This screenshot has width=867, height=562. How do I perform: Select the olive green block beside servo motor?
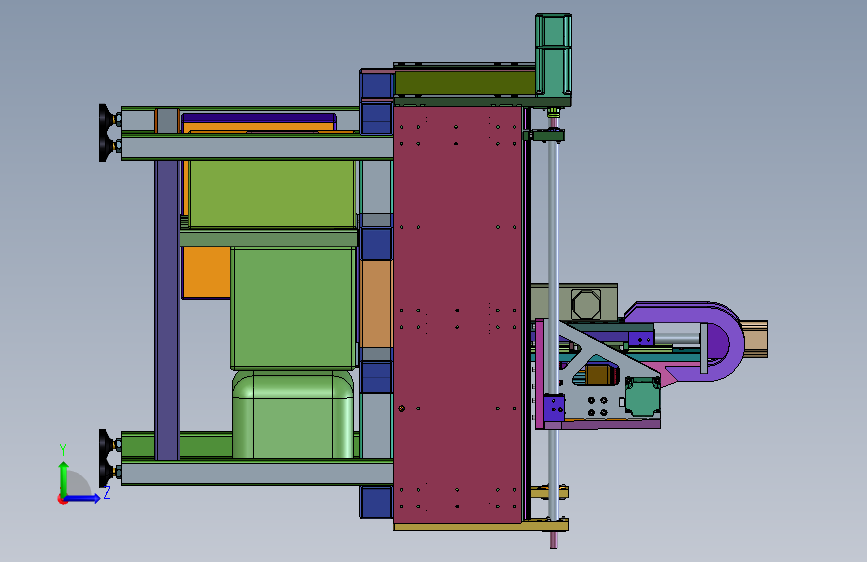pos(464,83)
